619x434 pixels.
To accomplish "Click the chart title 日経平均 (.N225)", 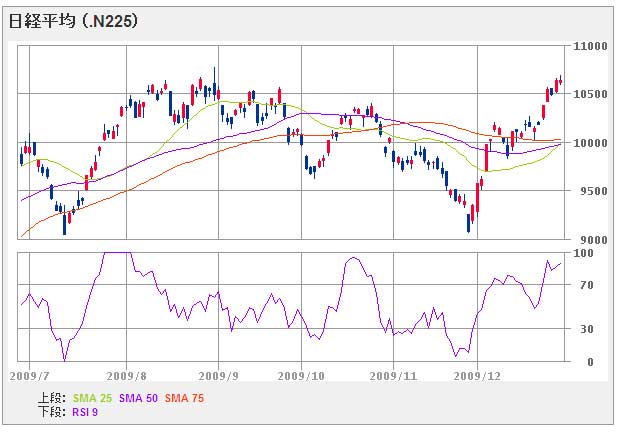I will tap(73, 21).
